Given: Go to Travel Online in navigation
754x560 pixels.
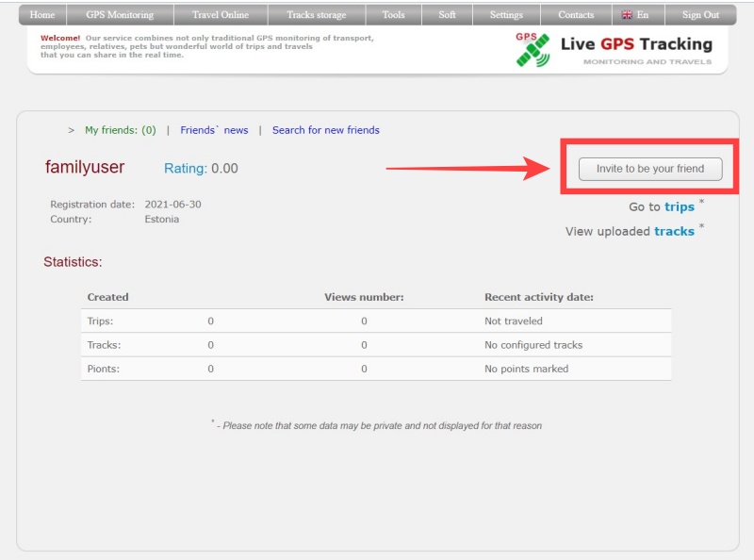Looking at the screenshot, I should (x=220, y=15).
